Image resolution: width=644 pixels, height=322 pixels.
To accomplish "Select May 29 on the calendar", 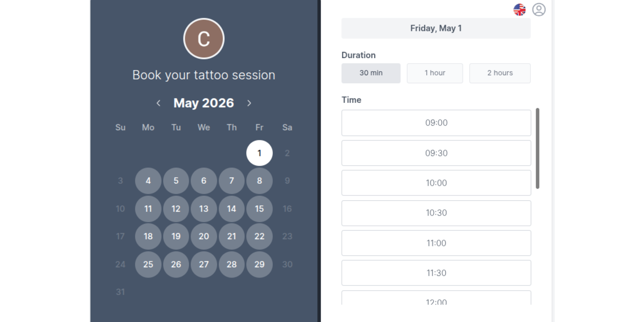I will pos(259,264).
